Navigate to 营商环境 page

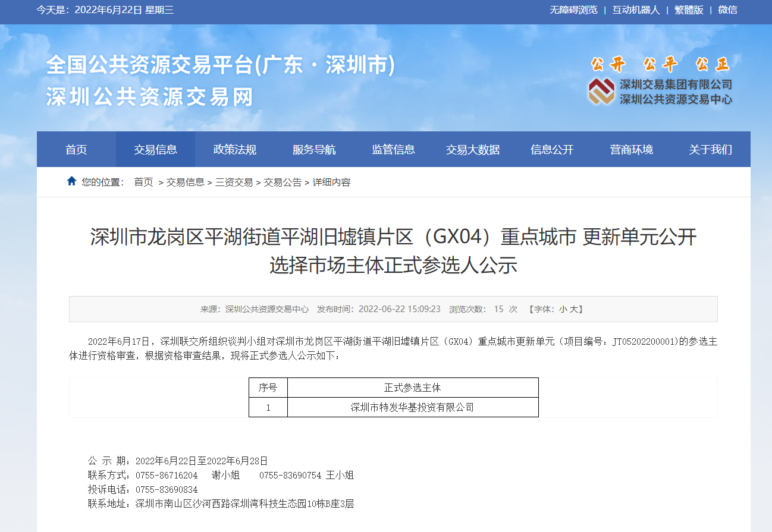click(631, 150)
